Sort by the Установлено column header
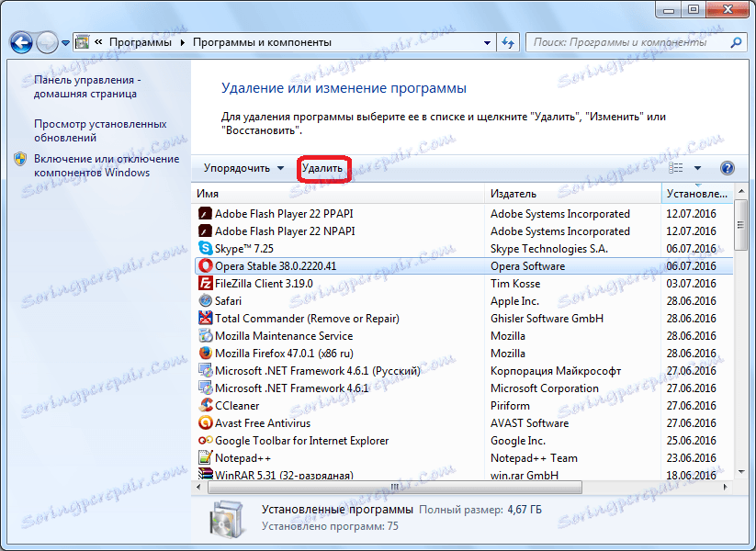This screenshot has height=551, width=756. (x=696, y=193)
